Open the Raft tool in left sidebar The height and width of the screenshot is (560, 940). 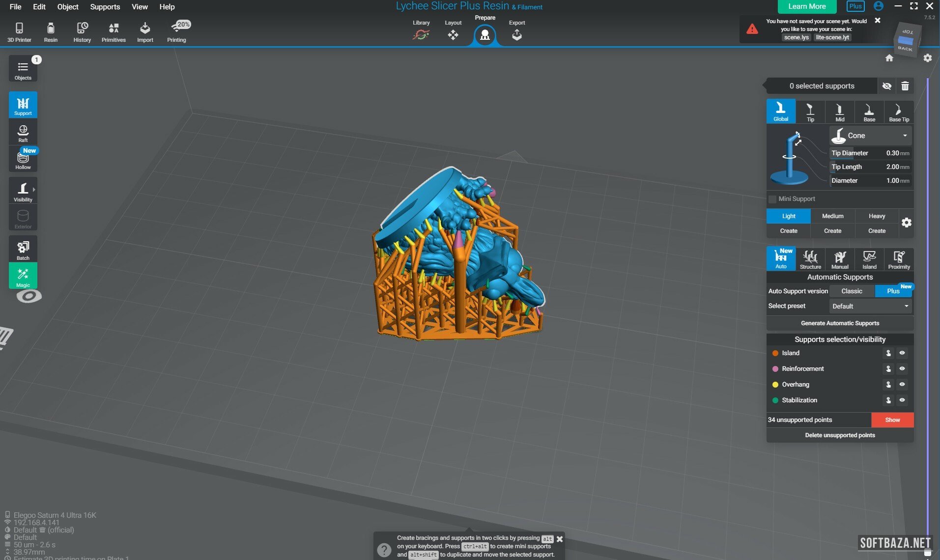[x=23, y=133]
